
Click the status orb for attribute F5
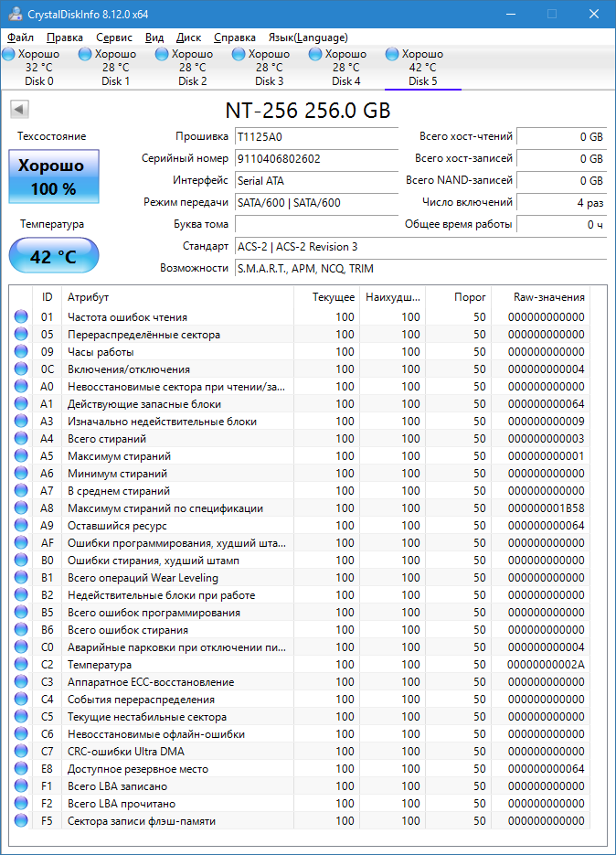click(x=21, y=820)
